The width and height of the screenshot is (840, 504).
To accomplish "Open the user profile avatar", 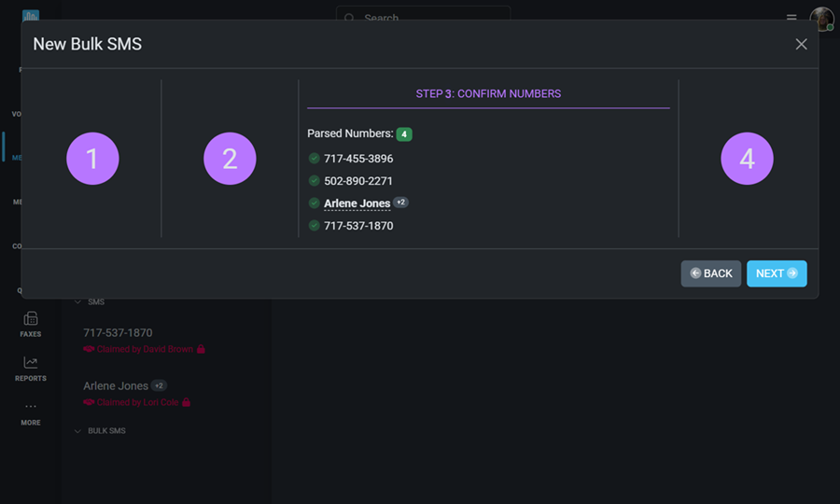I will pos(821,19).
